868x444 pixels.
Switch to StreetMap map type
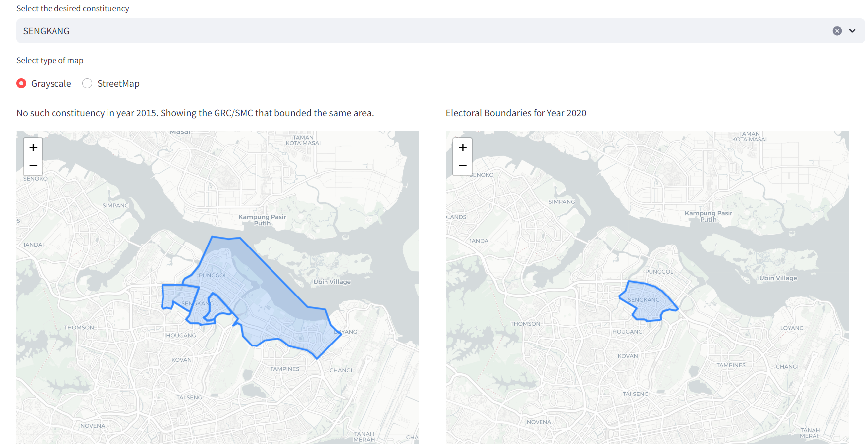click(x=87, y=83)
